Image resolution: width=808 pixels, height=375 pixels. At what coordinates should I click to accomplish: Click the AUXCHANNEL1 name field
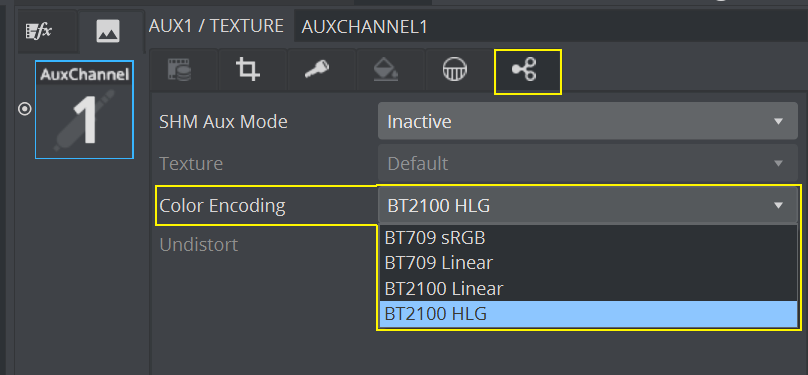550,27
